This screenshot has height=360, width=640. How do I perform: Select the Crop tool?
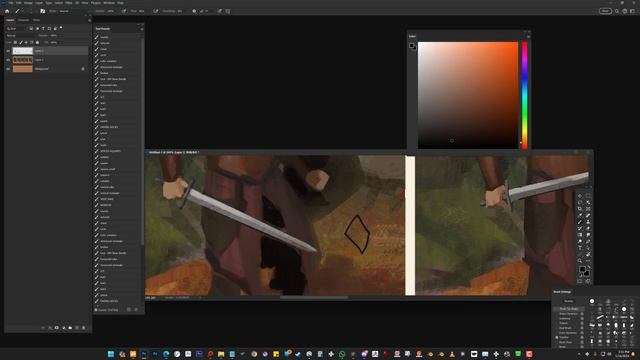pyautogui.click(x=580, y=209)
